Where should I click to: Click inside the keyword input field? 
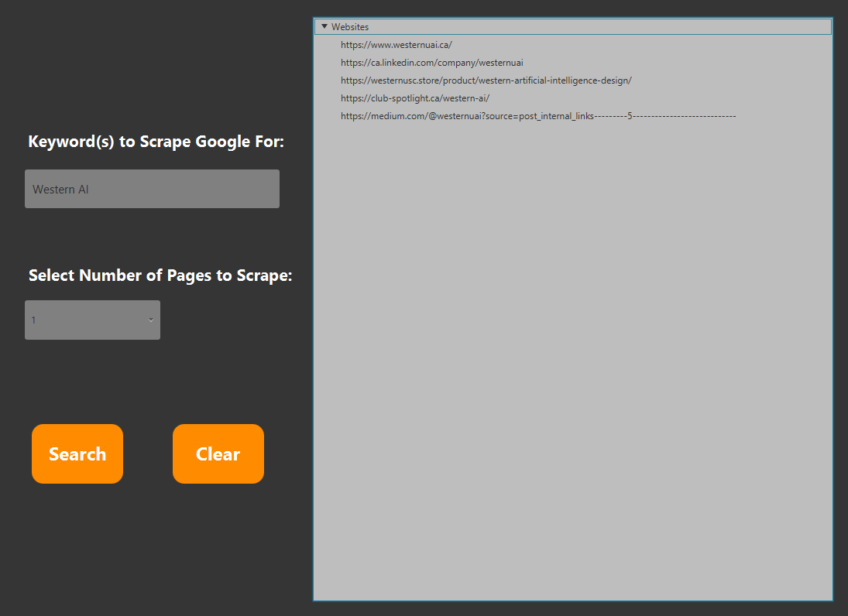(152, 188)
